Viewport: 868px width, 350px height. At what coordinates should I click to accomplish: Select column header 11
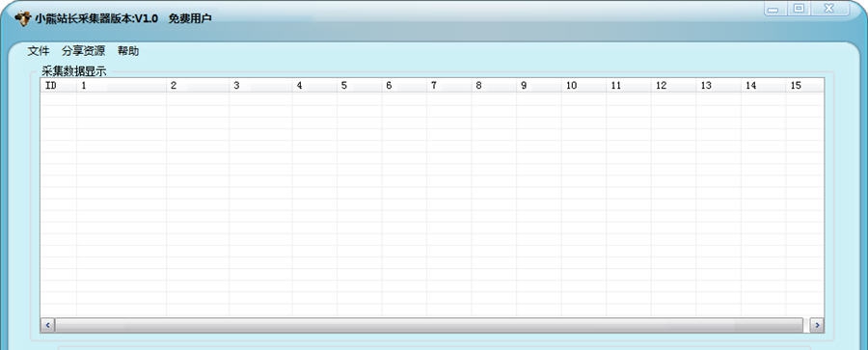click(628, 85)
